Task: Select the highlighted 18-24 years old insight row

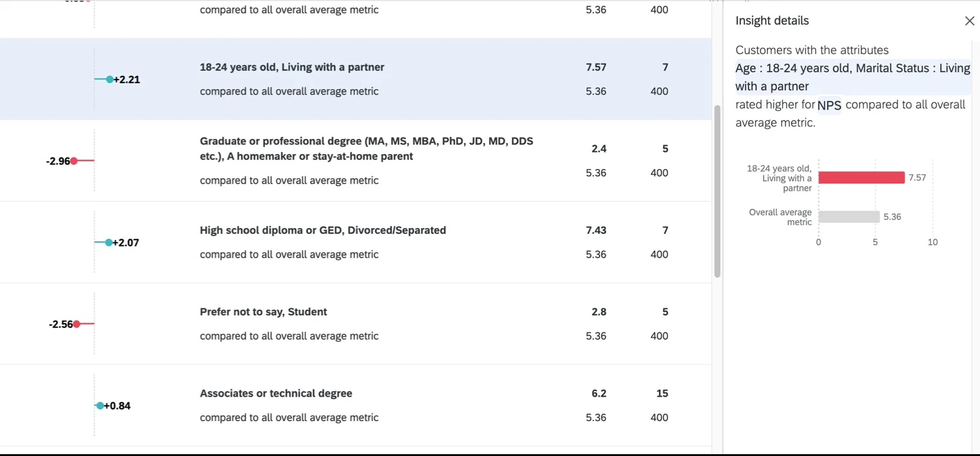Action: pos(355,79)
